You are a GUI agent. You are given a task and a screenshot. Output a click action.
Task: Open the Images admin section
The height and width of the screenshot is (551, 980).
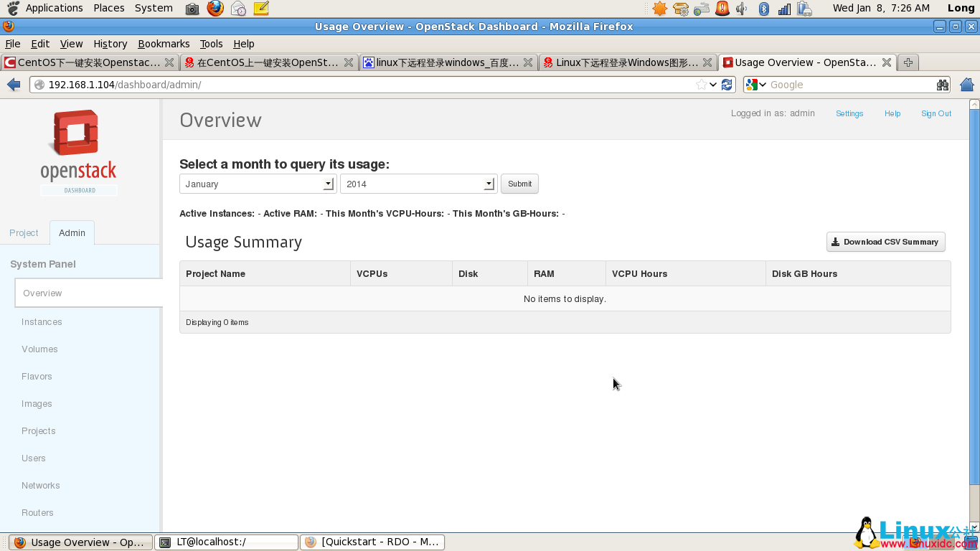click(x=37, y=403)
